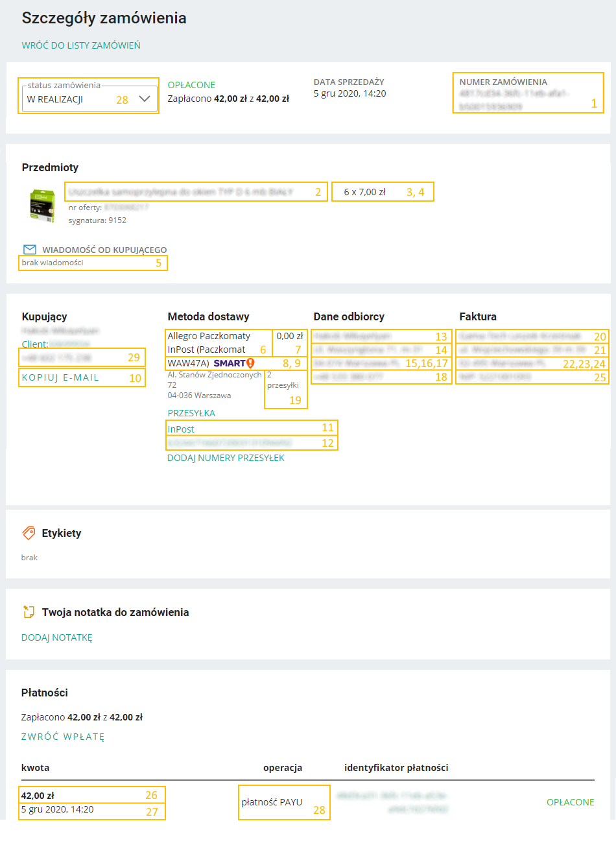616x843 pixels.
Task: Click Dodaj notatkę link
Action: (x=57, y=637)
